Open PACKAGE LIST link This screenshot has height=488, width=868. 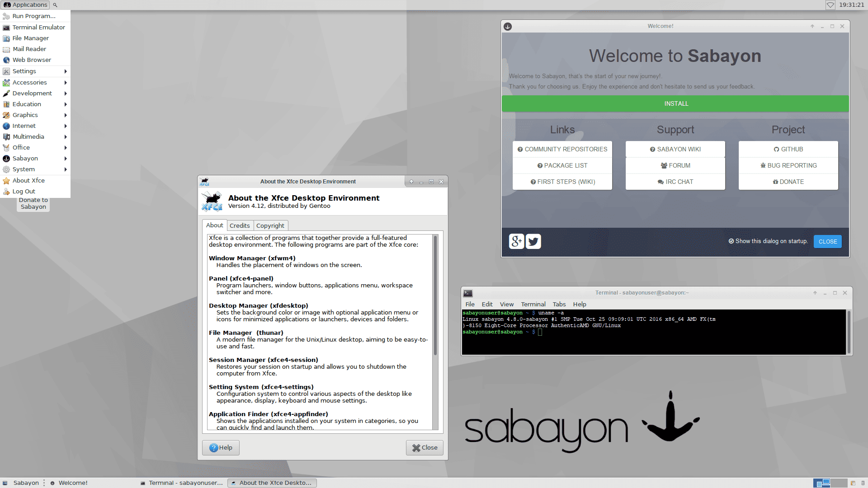tap(562, 165)
